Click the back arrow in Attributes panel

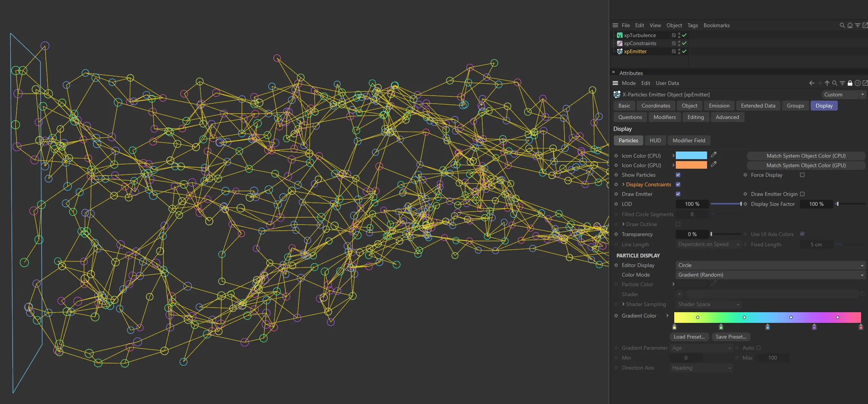812,83
